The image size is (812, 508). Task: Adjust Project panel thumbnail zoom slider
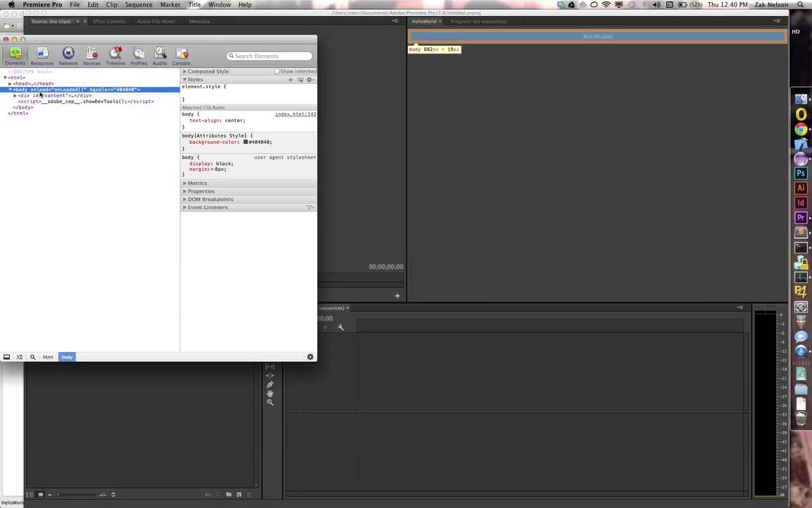pyautogui.click(x=78, y=495)
